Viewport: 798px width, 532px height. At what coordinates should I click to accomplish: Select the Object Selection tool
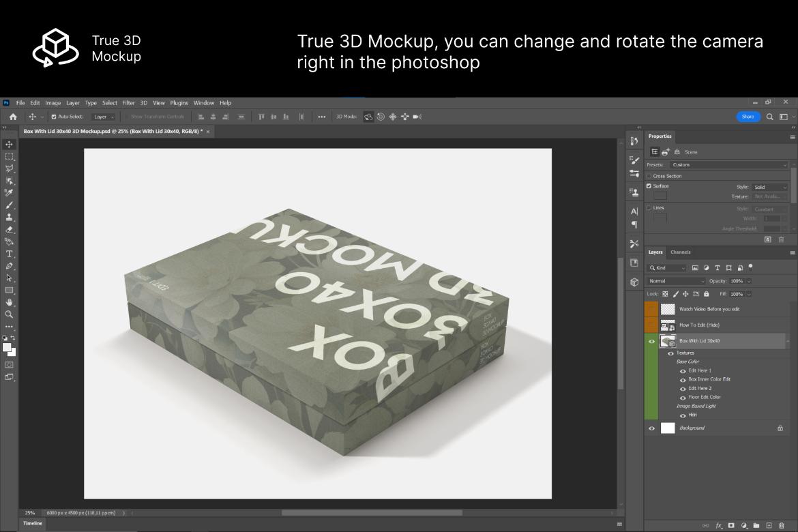click(9, 181)
